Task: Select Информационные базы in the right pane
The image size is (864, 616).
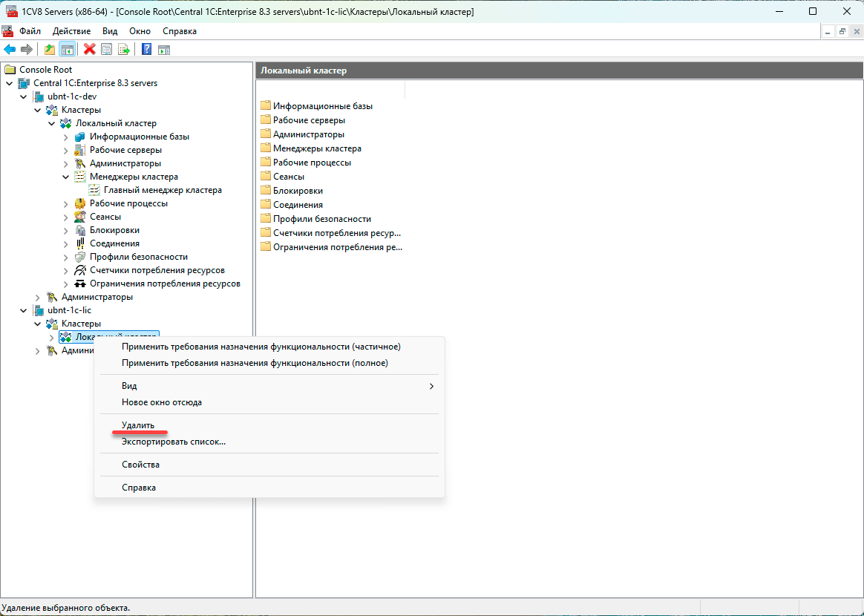Action: click(323, 106)
